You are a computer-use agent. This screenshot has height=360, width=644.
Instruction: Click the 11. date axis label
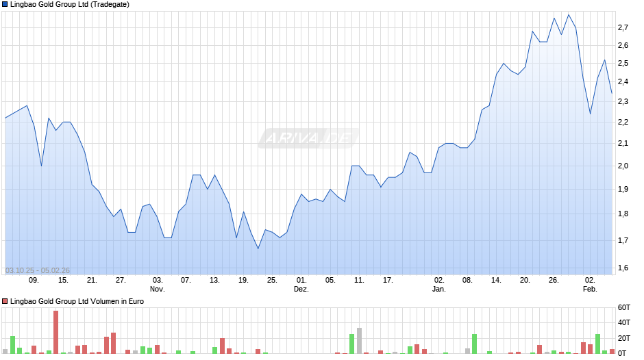pos(359,281)
